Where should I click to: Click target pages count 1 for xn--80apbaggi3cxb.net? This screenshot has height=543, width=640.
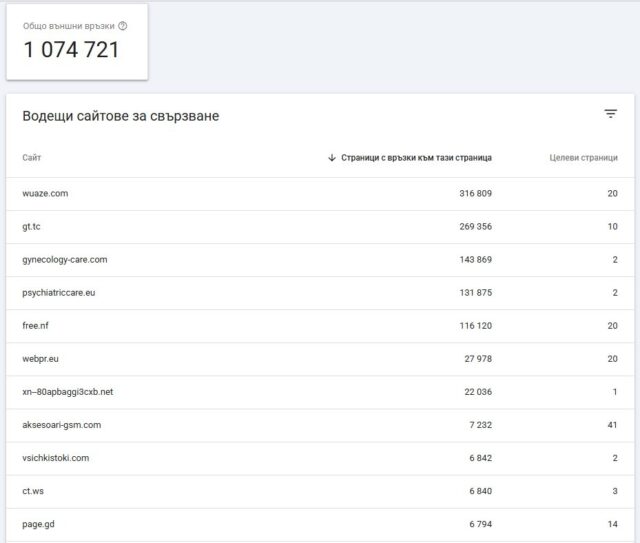[615, 392]
